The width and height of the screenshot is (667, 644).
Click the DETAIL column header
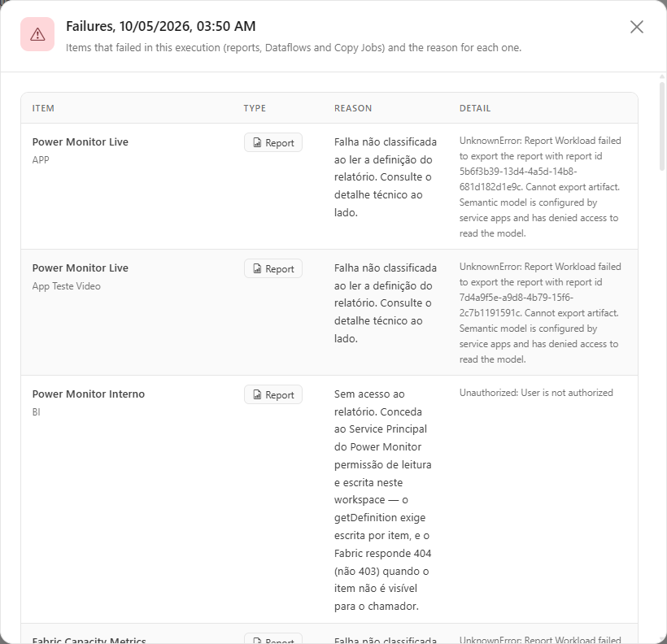(x=475, y=108)
